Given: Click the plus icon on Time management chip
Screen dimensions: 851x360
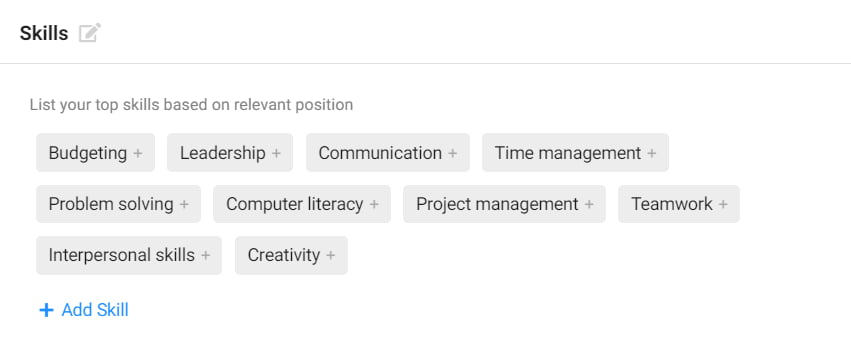Looking at the screenshot, I should [652, 153].
